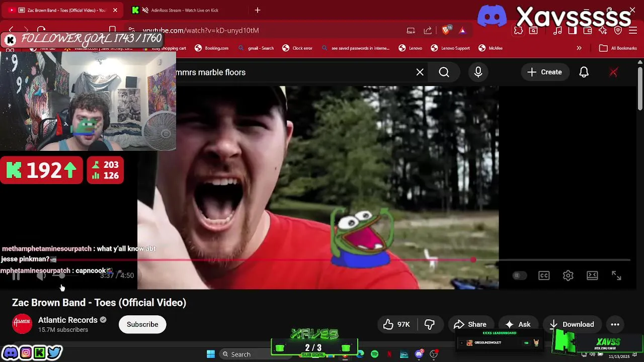This screenshot has height=362, width=644.
Task: Open the Brave Shields lion icon
Action: coord(446,31)
